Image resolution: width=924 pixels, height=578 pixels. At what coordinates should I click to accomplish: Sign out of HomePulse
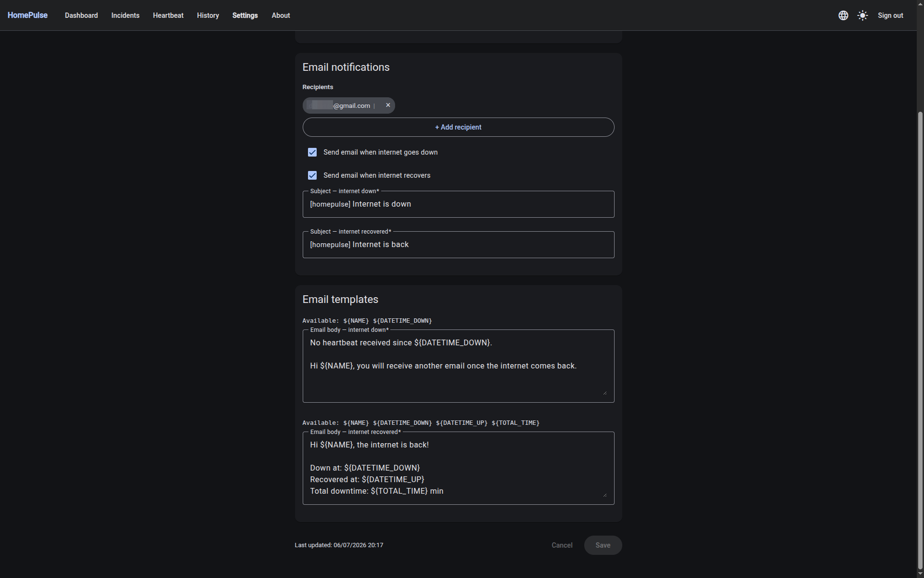890,15
